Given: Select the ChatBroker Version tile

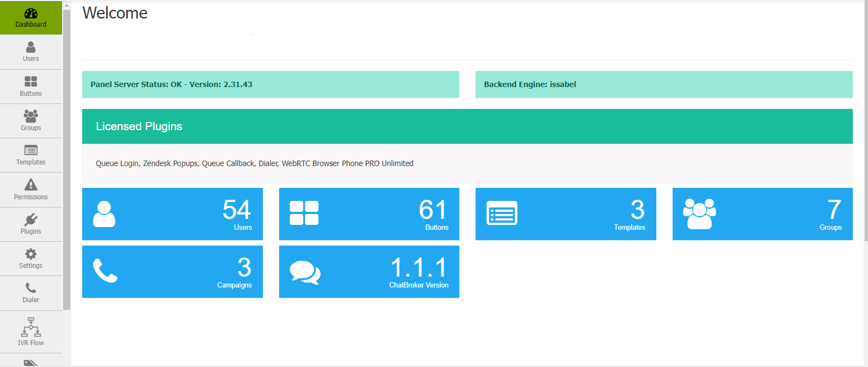Looking at the screenshot, I should 369,272.
